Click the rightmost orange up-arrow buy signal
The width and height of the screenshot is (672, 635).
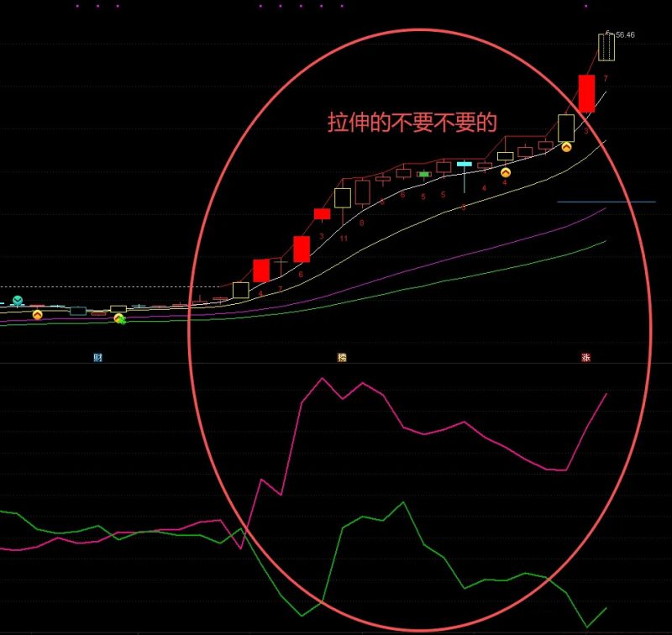tap(566, 147)
